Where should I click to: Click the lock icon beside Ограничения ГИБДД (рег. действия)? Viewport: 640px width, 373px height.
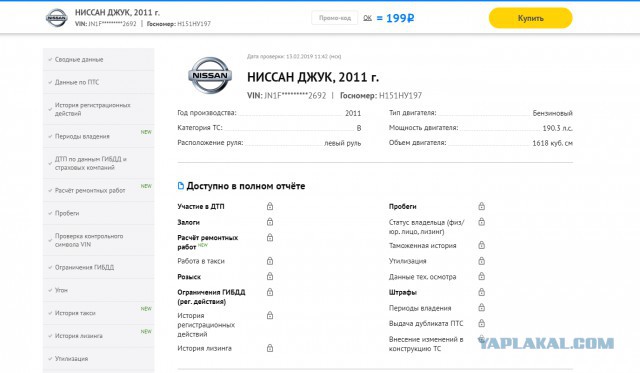(x=270, y=292)
